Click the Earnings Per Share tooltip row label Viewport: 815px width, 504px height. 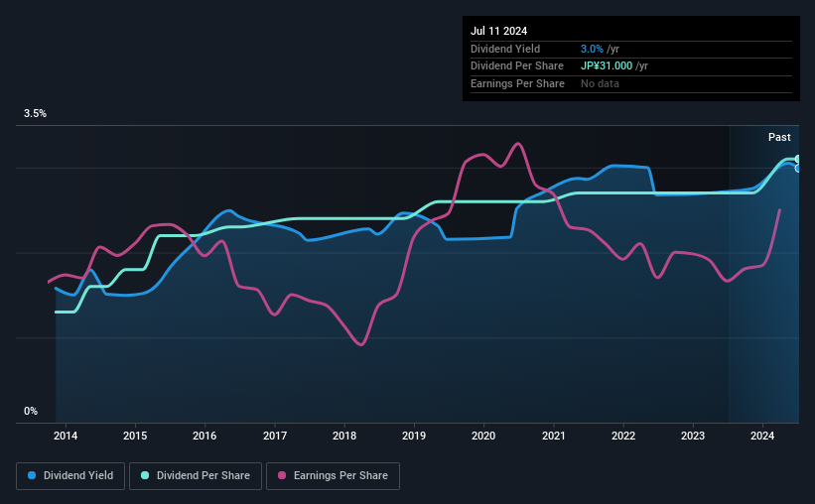[518, 83]
